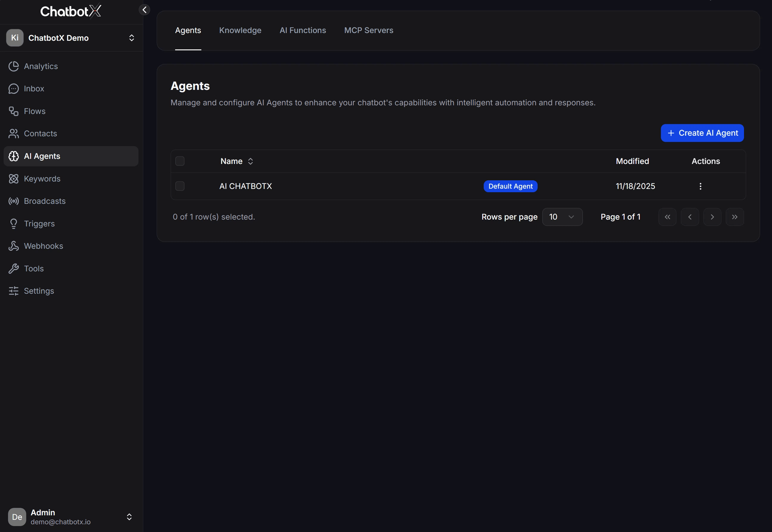Select Flows in the sidebar

tap(34, 111)
